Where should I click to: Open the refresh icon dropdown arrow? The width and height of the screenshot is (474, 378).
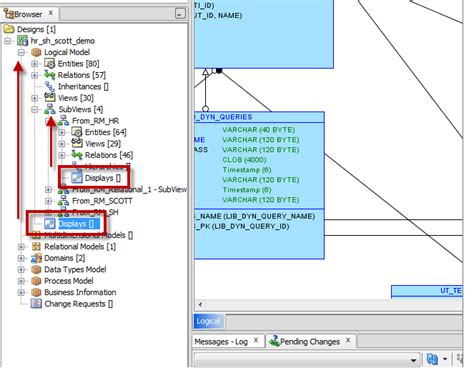coord(445,359)
